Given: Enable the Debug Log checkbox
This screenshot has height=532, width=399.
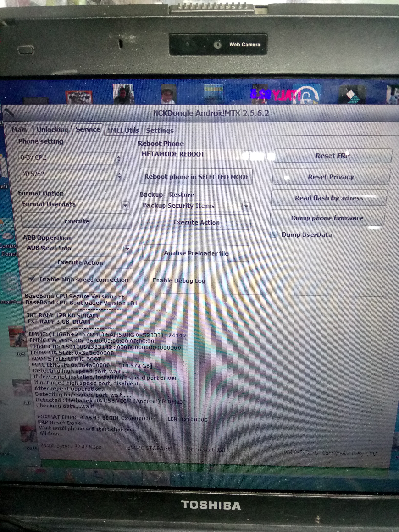Looking at the screenshot, I should (145, 280).
